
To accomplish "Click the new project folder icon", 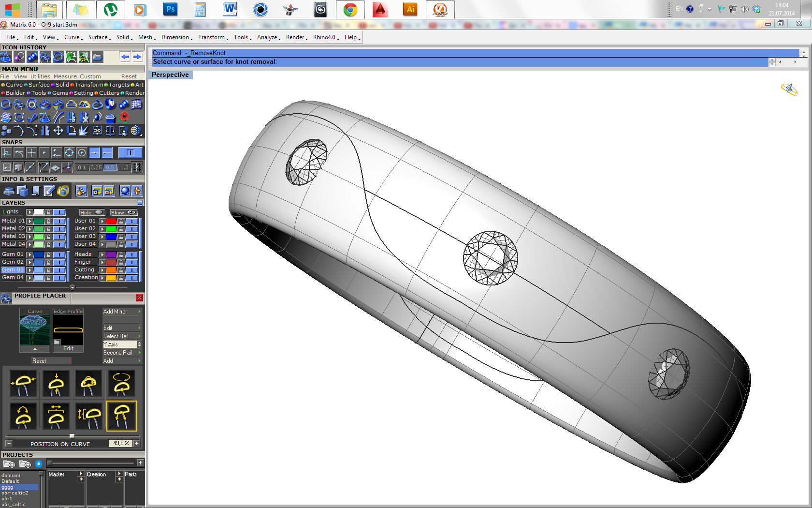I will coord(9,464).
